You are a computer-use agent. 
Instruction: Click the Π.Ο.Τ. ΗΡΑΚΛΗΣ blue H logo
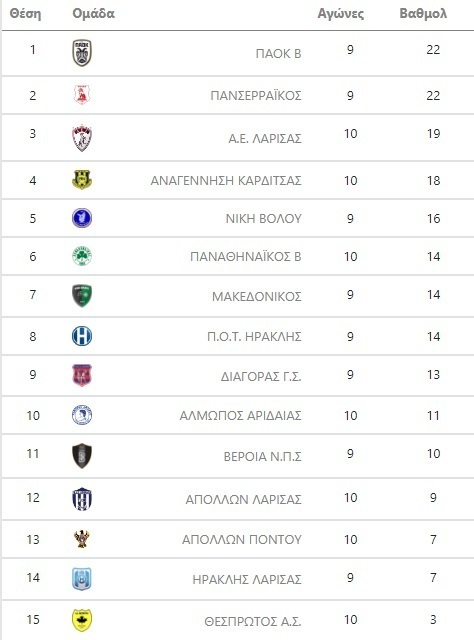(x=82, y=336)
